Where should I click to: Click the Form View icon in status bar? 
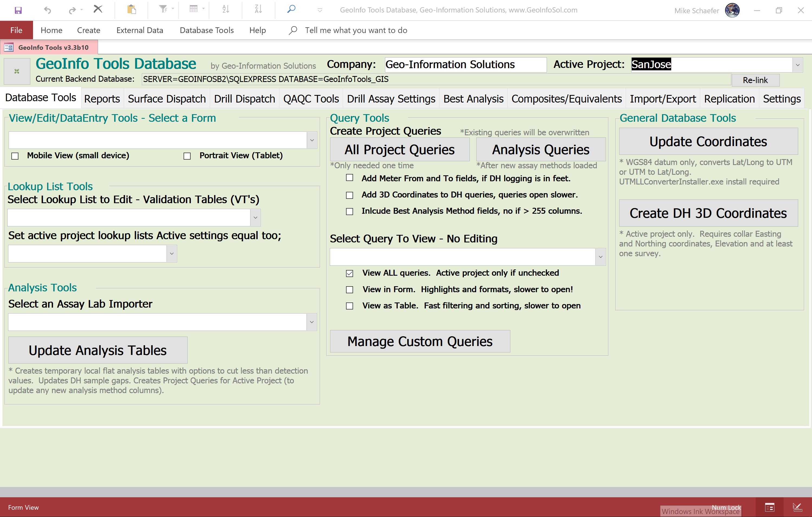[769, 507]
